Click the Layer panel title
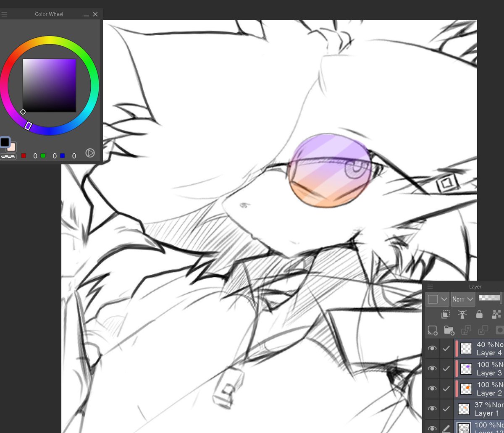This screenshot has height=433, width=504. click(x=475, y=287)
